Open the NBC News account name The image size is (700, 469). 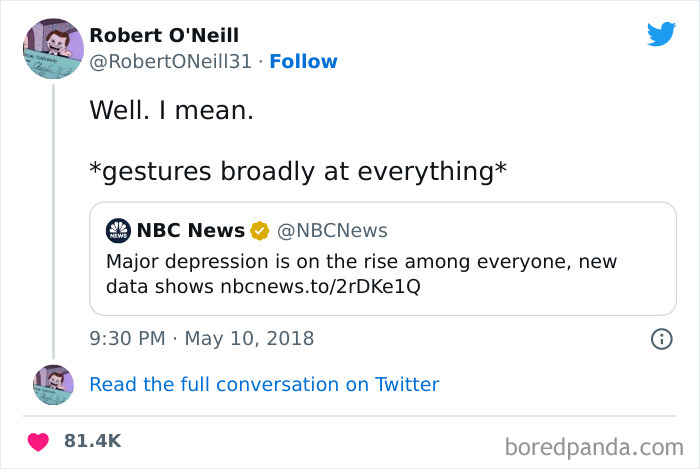click(x=190, y=231)
